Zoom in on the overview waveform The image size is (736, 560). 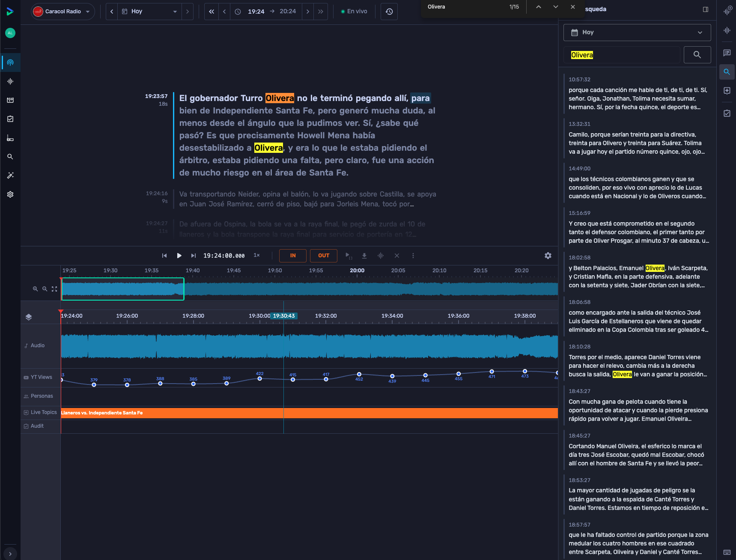36,289
